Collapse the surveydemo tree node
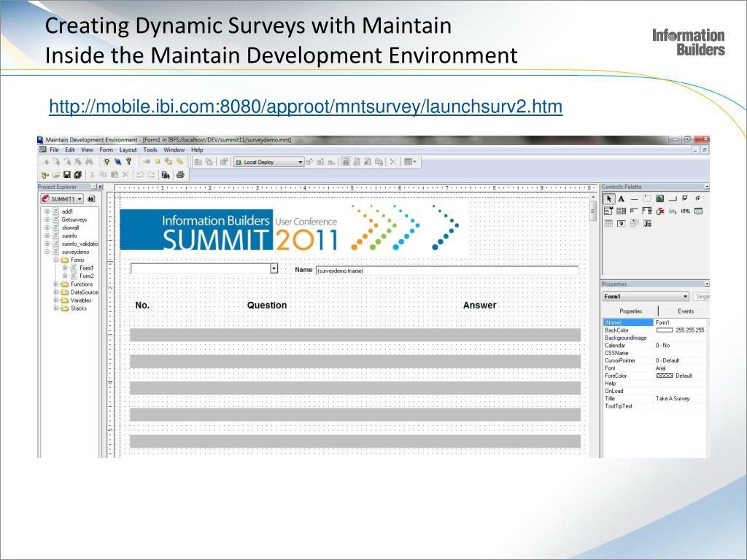The height and width of the screenshot is (560, 747). point(47,252)
